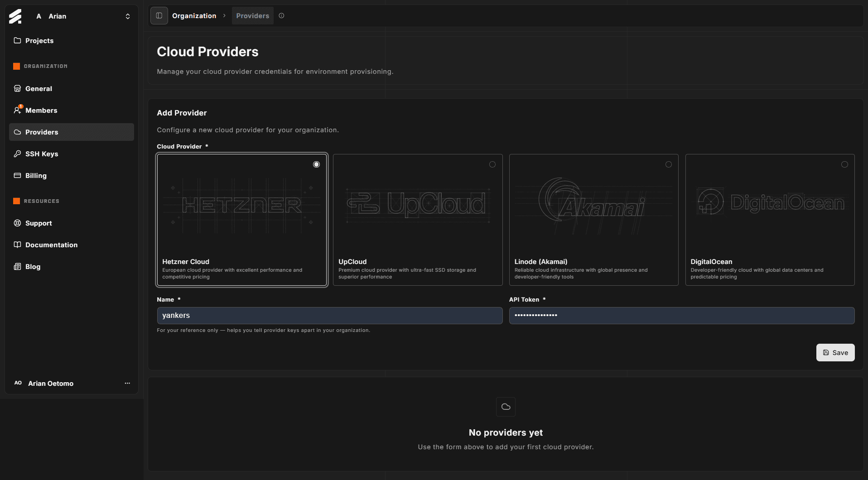The height and width of the screenshot is (480, 868).
Task: Click the Arian Oetomo user name
Action: point(51,384)
